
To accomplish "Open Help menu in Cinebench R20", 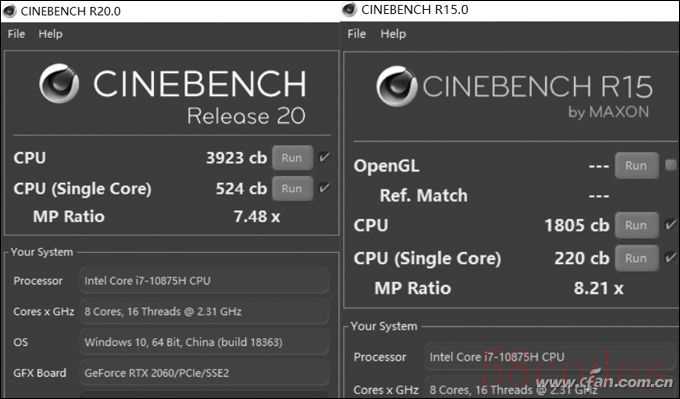I will click(50, 34).
